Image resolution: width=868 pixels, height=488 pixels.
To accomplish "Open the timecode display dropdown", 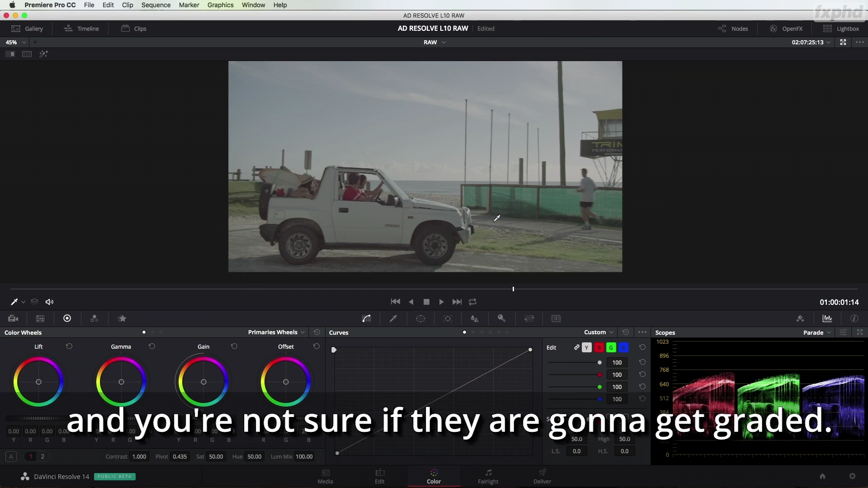I will coord(811,42).
